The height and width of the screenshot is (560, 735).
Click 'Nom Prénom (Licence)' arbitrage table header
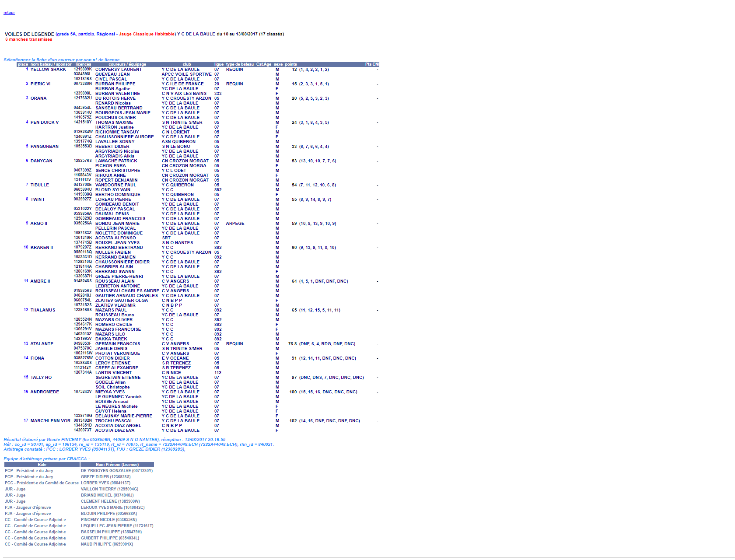pos(117,465)
